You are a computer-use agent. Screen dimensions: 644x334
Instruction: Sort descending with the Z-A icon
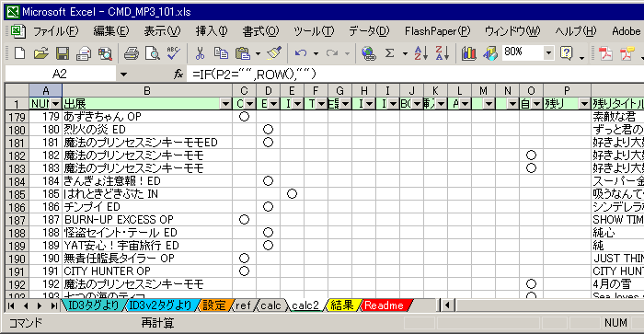tap(443, 53)
